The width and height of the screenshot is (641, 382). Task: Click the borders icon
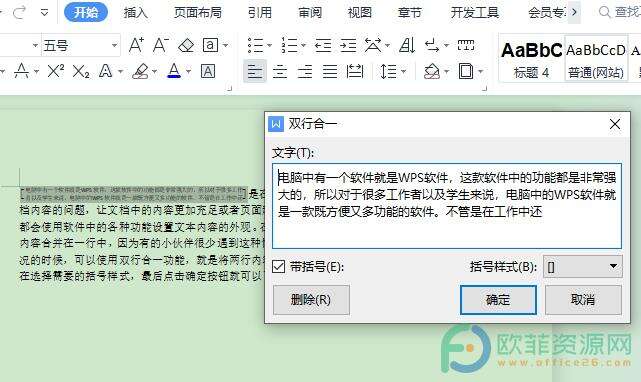(466, 72)
